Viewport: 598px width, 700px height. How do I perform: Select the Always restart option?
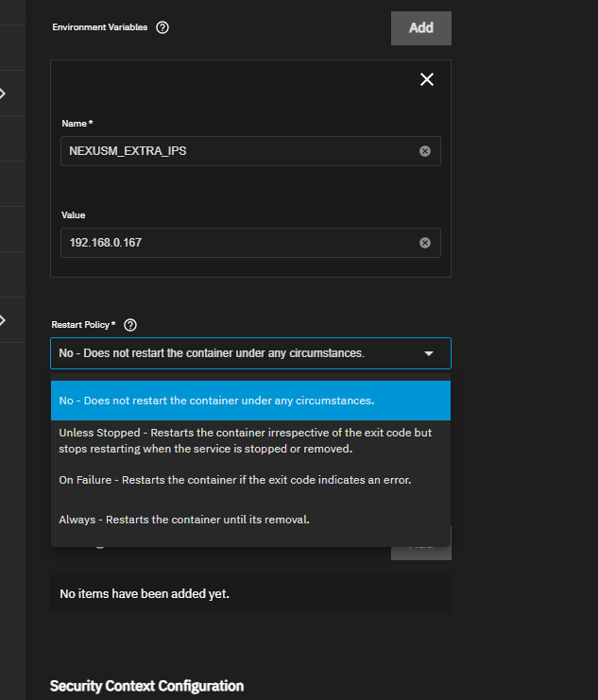tap(250, 520)
